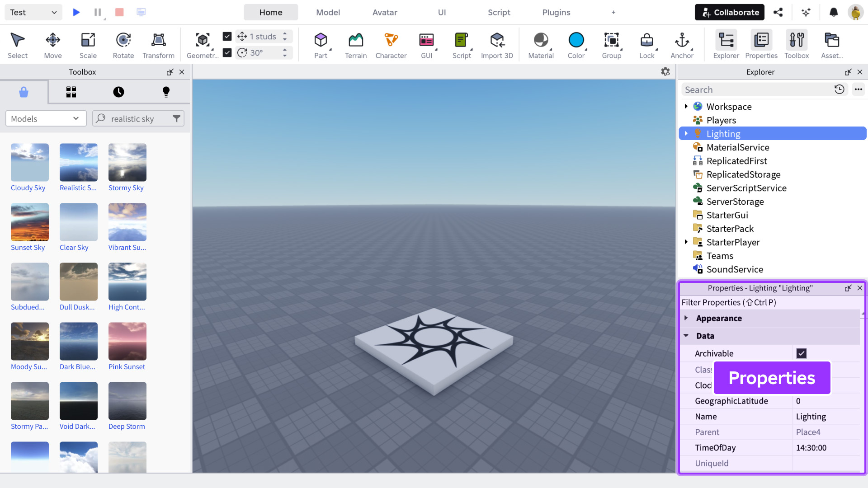868x488 pixels.
Task: Select ServerScriptService in Explorer
Action: [746, 188]
